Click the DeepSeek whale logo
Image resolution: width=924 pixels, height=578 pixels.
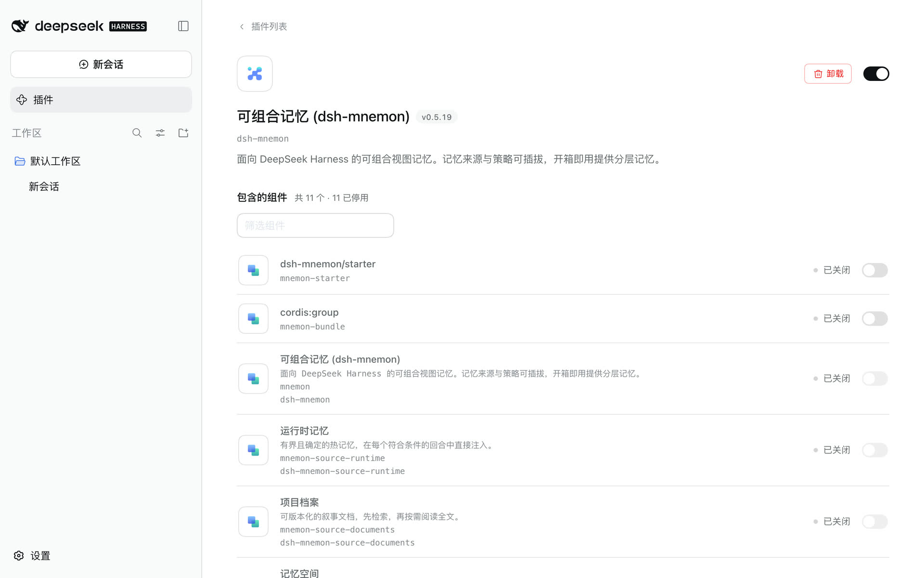coord(20,26)
